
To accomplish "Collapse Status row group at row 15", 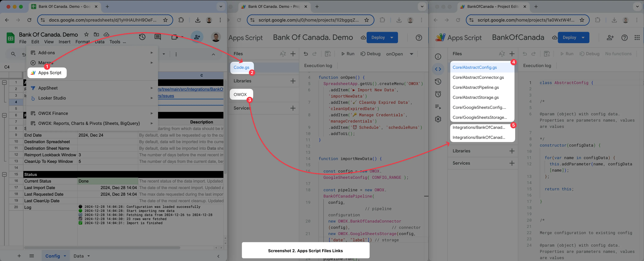I will pos(4,174).
